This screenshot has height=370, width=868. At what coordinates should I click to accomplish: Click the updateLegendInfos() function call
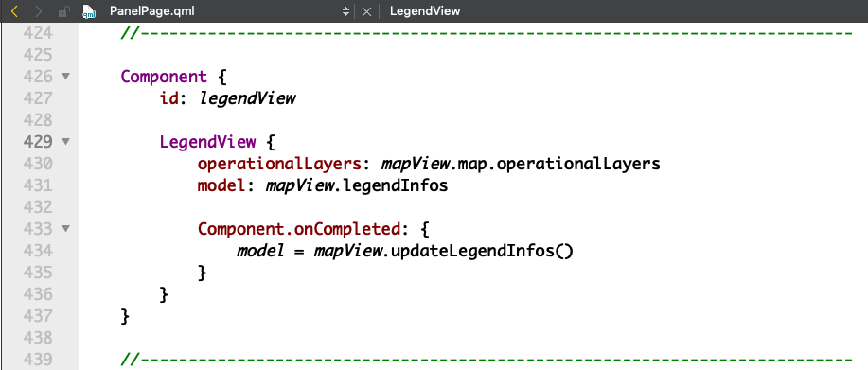(x=482, y=251)
